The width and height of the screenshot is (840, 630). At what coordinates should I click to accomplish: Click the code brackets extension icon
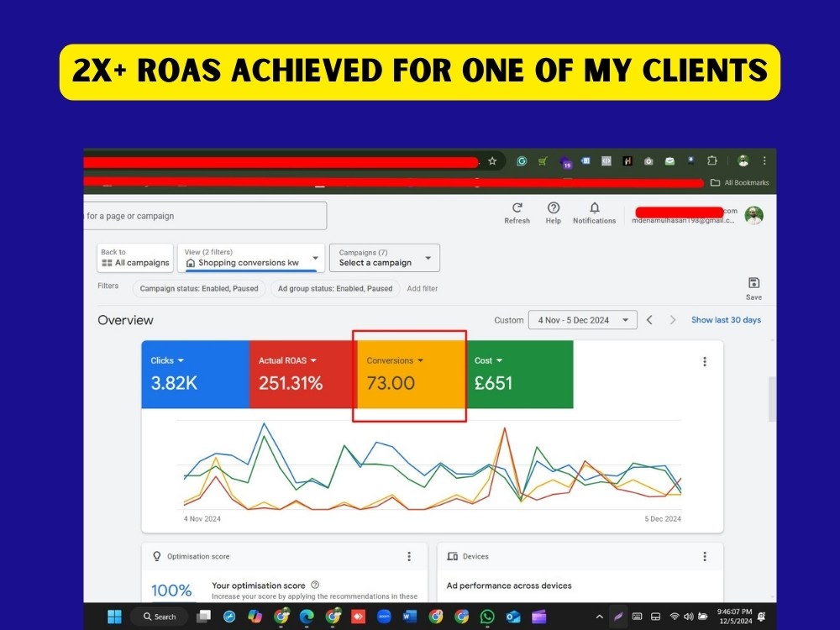(x=606, y=160)
